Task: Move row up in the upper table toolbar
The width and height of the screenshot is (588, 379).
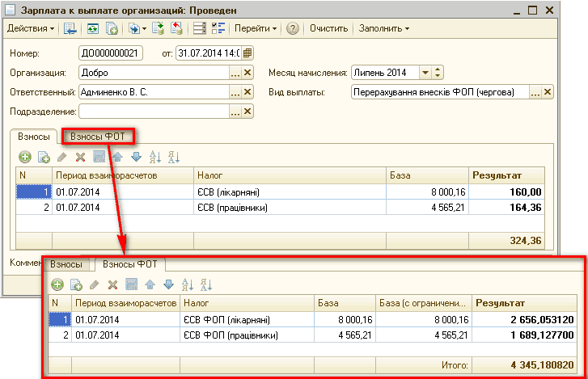Action: (x=117, y=157)
